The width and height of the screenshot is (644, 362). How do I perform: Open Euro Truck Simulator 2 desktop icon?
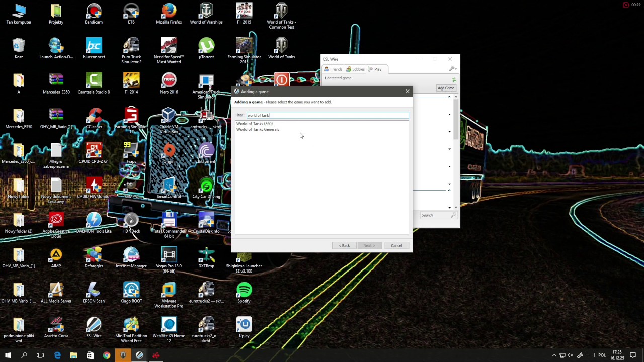tap(131, 51)
